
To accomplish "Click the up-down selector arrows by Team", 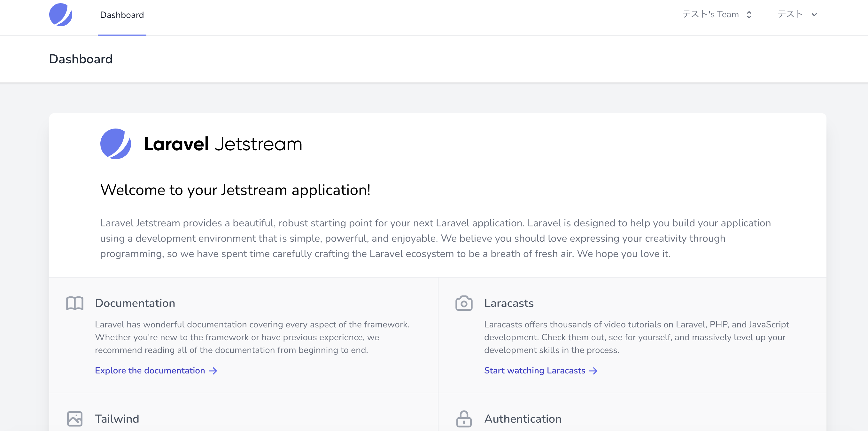I will (x=749, y=15).
